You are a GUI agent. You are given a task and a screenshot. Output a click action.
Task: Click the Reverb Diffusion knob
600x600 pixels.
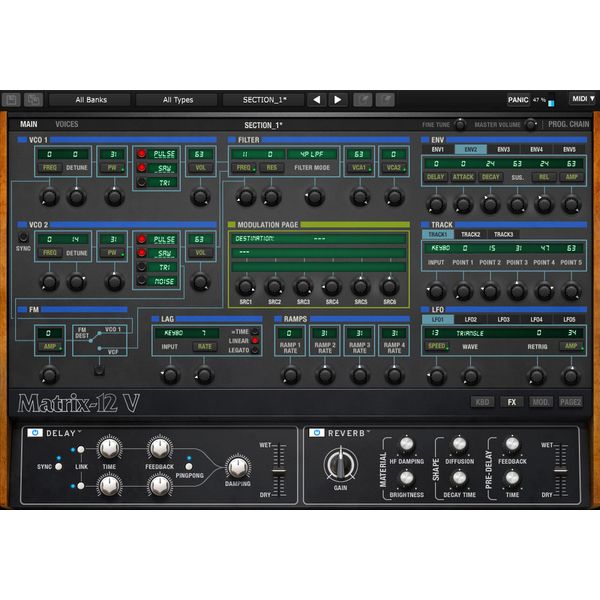click(459, 444)
